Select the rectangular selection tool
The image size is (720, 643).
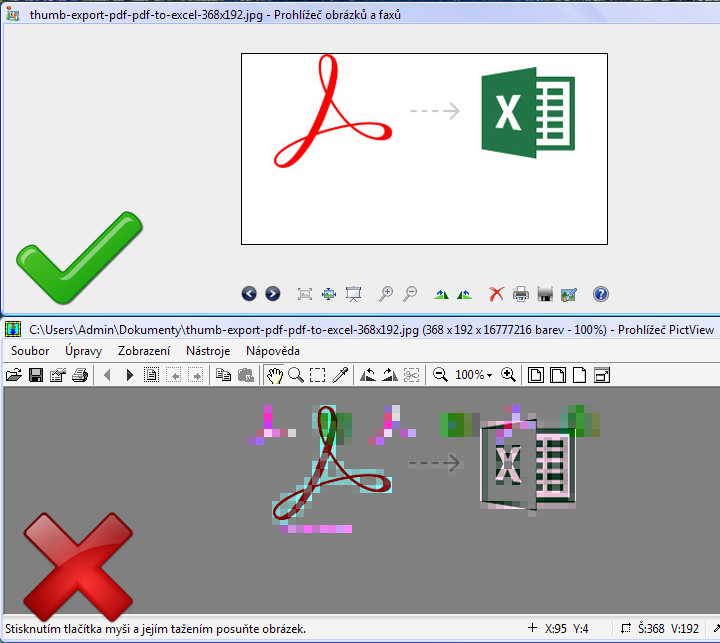tap(317, 375)
